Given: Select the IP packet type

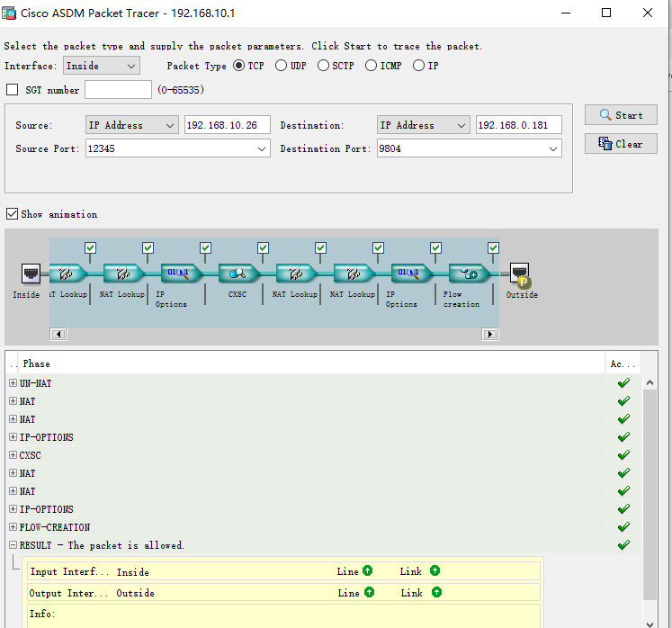Looking at the screenshot, I should [418, 66].
